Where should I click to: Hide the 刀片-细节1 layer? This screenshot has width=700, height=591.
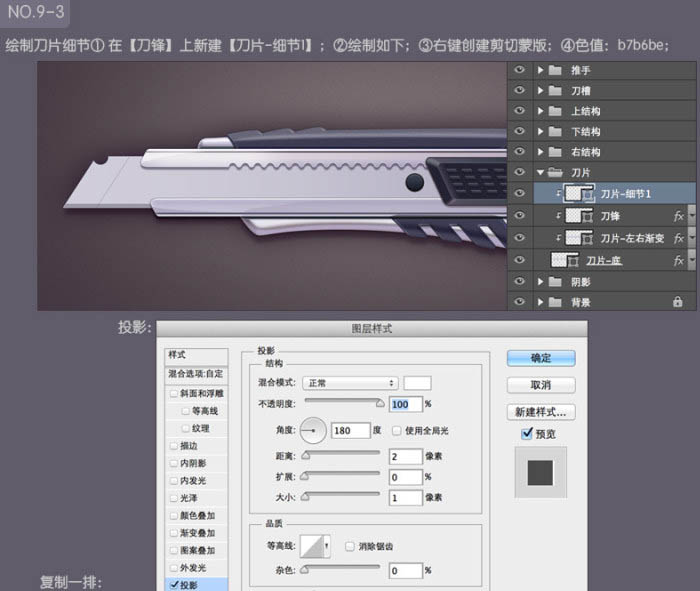519,193
